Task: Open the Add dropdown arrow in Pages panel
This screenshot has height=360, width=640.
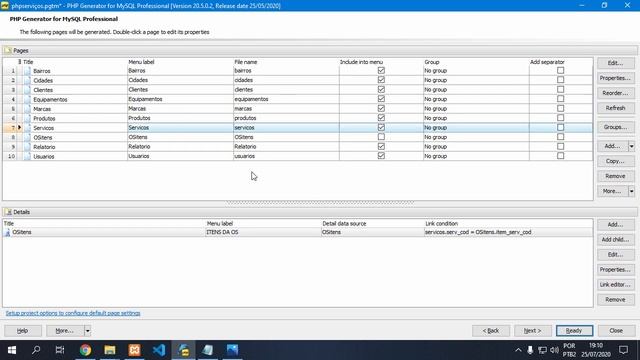Action: tap(631, 146)
